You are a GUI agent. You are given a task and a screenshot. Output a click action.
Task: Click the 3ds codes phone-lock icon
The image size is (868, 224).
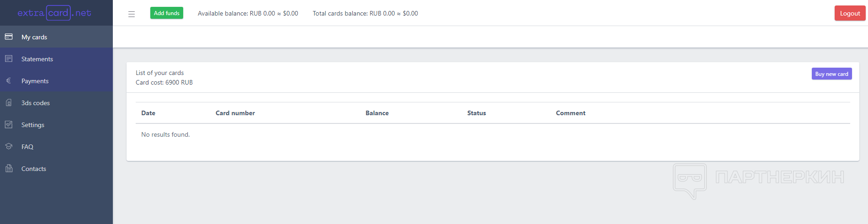[9, 102]
